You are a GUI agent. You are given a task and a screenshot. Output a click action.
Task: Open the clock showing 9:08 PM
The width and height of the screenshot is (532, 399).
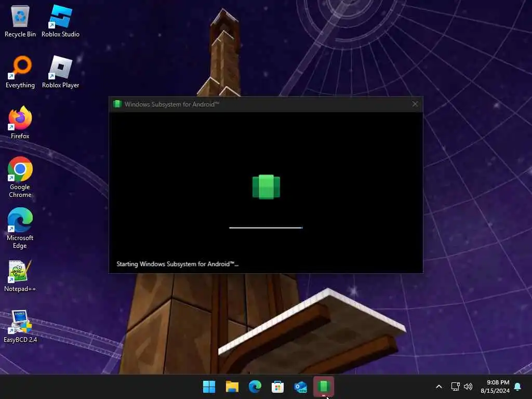(x=495, y=387)
